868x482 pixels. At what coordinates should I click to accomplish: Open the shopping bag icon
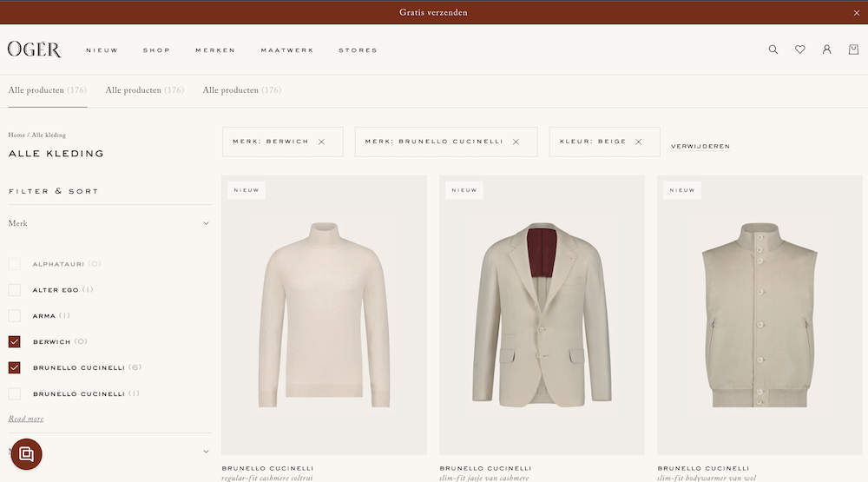(853, 50)
